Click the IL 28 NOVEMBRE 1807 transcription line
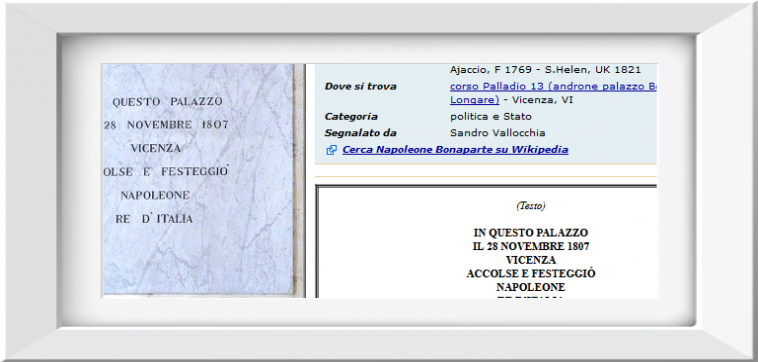The image size is (758, 362). point(530,246)
